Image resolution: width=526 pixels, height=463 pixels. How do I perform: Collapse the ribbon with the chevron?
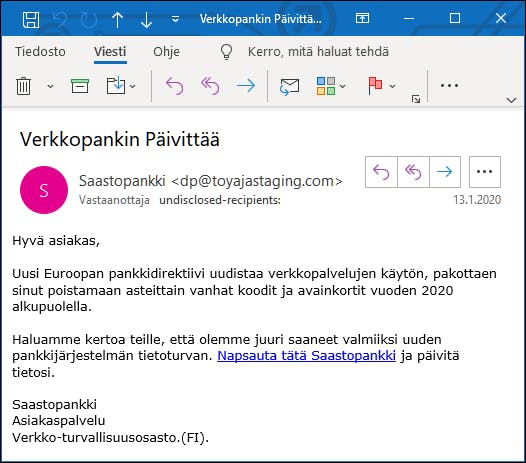511,100
